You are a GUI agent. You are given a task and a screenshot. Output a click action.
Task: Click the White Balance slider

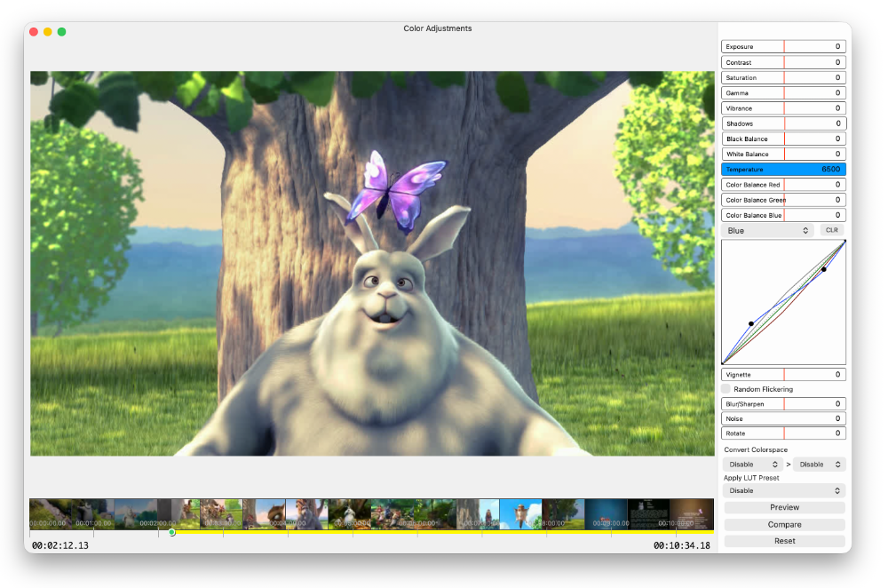[783, 154]
